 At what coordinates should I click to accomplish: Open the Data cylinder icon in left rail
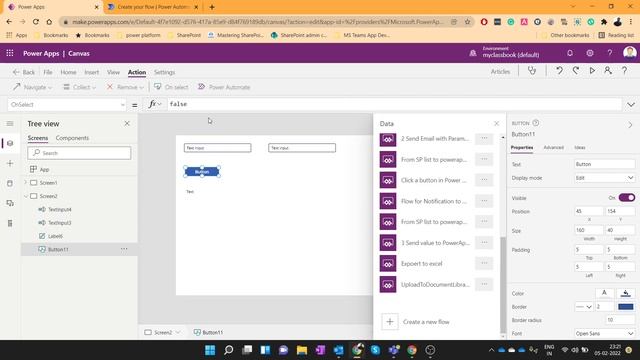pyautogui.click(x=10, y=183)
